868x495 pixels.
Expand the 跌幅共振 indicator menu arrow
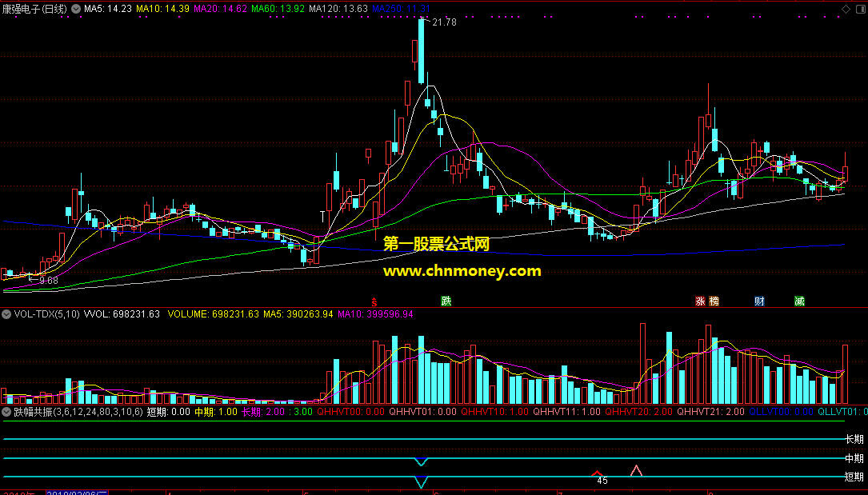[x=6, y=412]
